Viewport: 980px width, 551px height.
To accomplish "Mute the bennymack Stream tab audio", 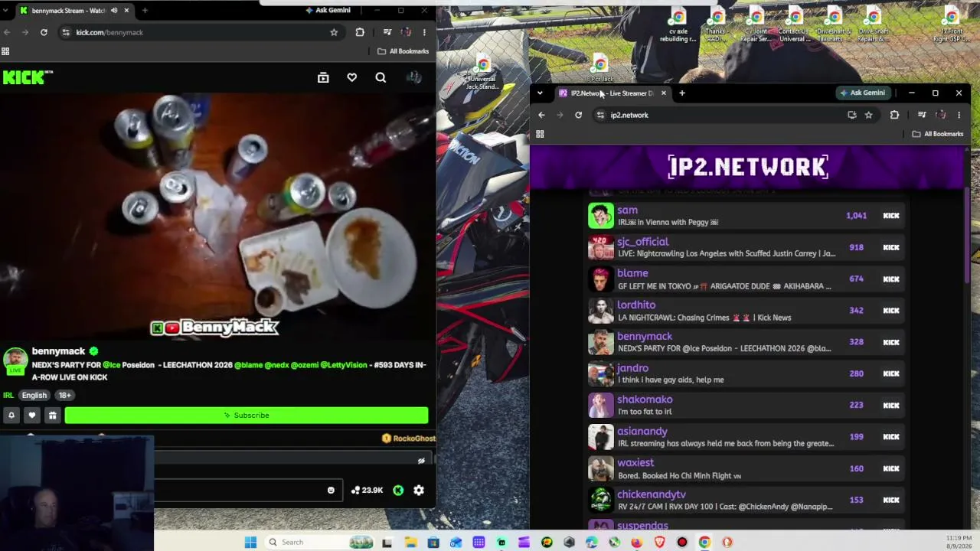I will click(114, 11).
